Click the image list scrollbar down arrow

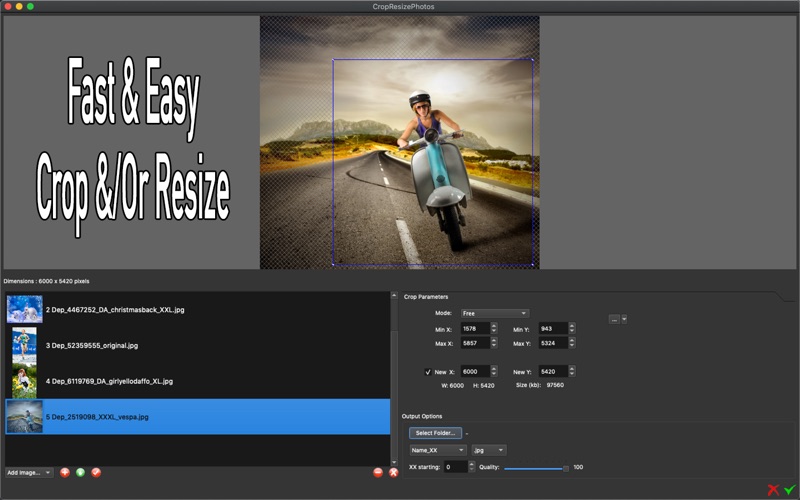coord(394,462)
